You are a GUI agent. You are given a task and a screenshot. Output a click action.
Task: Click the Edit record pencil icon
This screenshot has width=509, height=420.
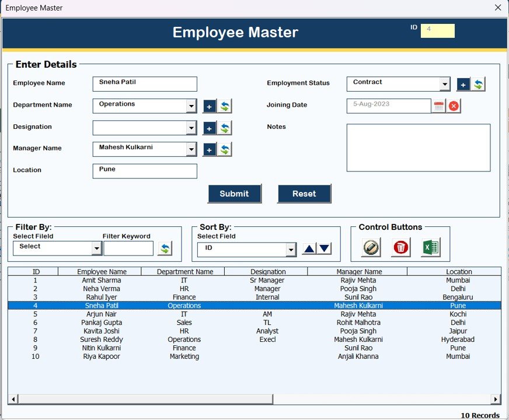(369, 248)
